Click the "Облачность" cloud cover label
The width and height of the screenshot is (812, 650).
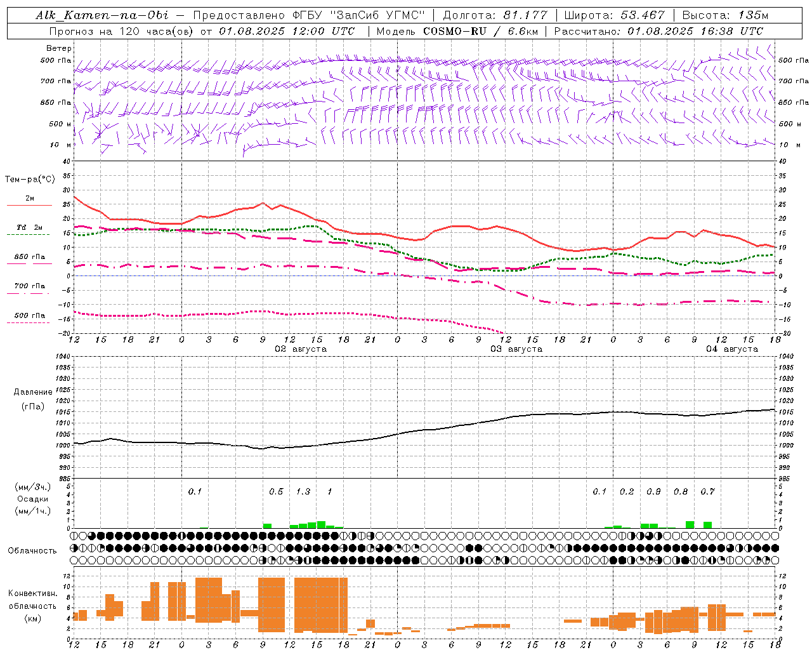(x=32, y=550)
